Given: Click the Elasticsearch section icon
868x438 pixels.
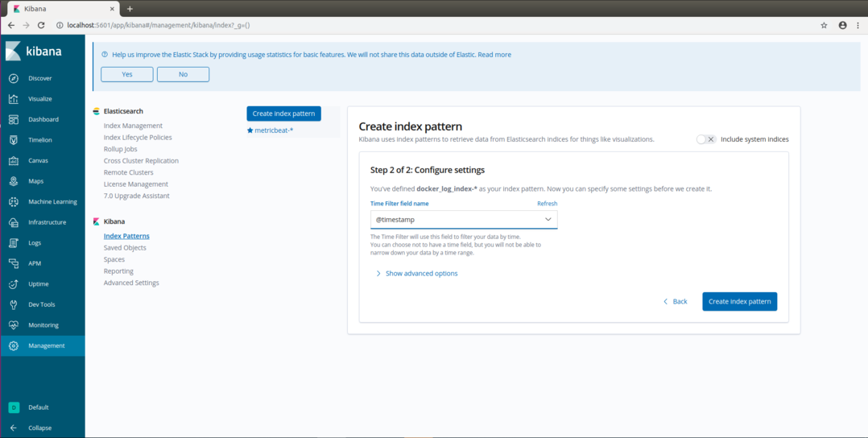Looking at the screenshot, I should pyautogui.click(x=97, y=111).
